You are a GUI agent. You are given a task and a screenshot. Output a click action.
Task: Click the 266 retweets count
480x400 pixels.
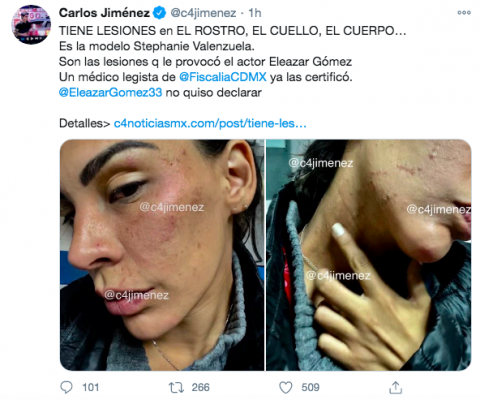200,387
